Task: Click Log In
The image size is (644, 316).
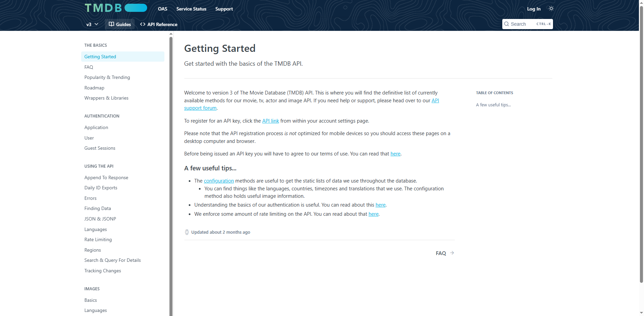Action: [x=533, y=9]
